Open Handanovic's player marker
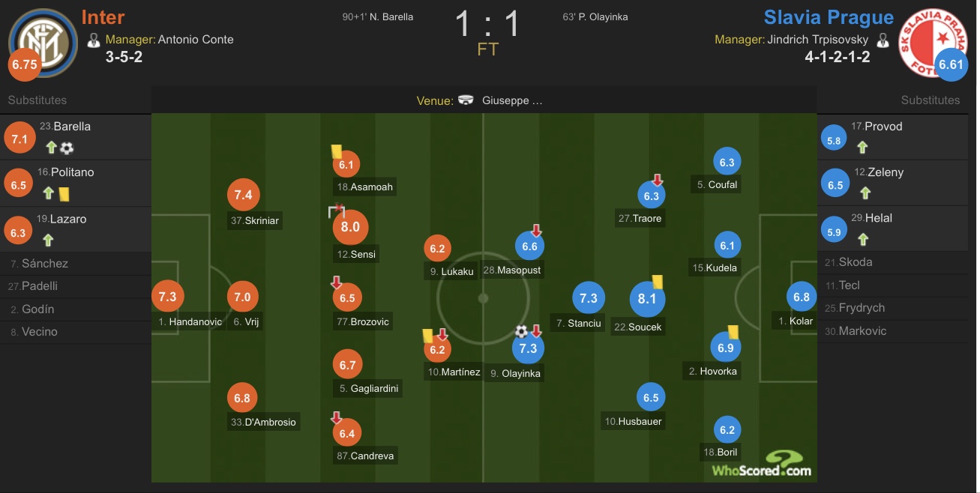The image size is (980, 493). point(167,297)
